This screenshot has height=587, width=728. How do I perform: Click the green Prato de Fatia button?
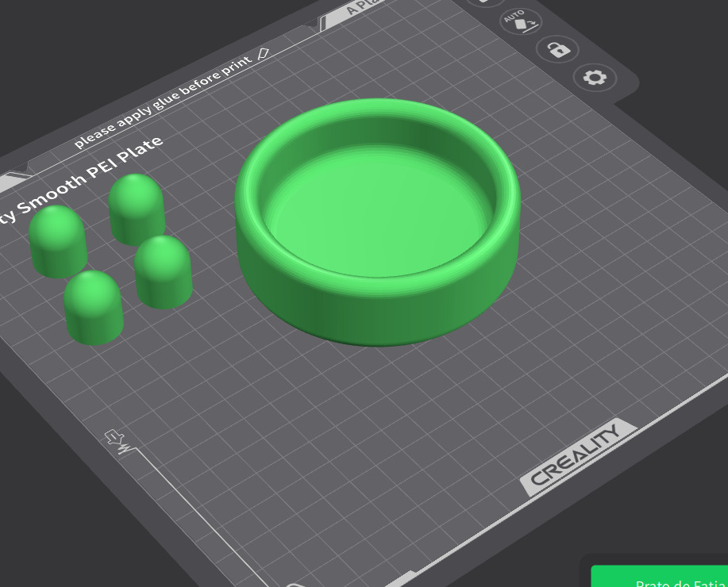659,577
